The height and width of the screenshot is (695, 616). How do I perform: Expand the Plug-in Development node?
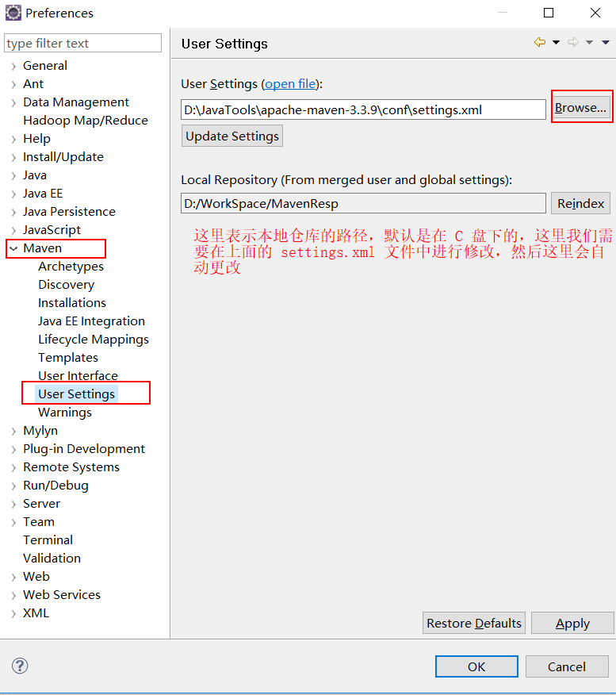tap(13, 449)
